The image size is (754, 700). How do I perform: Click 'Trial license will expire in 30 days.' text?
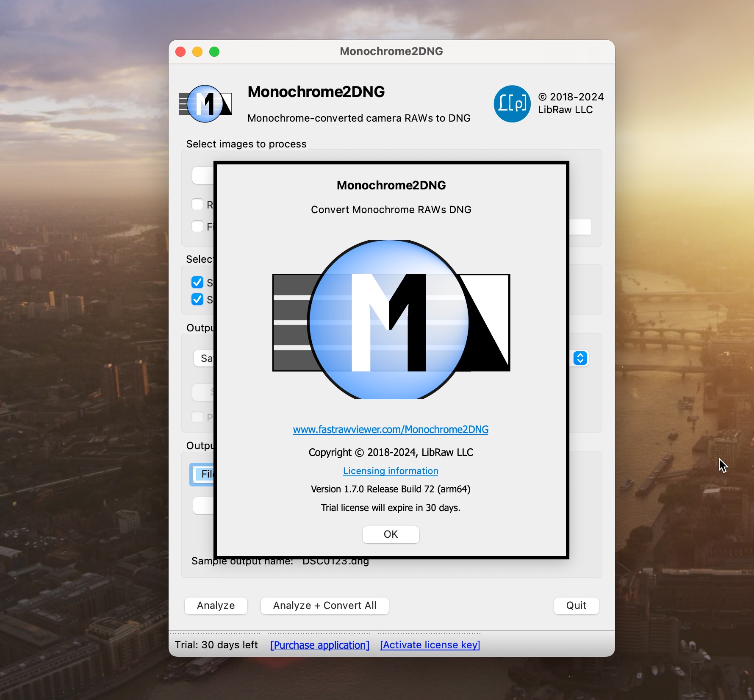click(391, 508)
